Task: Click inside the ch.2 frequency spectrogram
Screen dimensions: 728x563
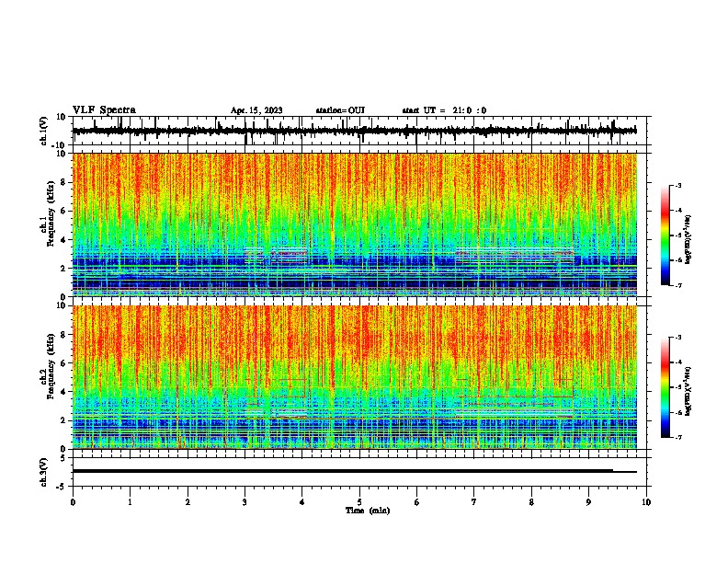Action: [x=355, y=377]
